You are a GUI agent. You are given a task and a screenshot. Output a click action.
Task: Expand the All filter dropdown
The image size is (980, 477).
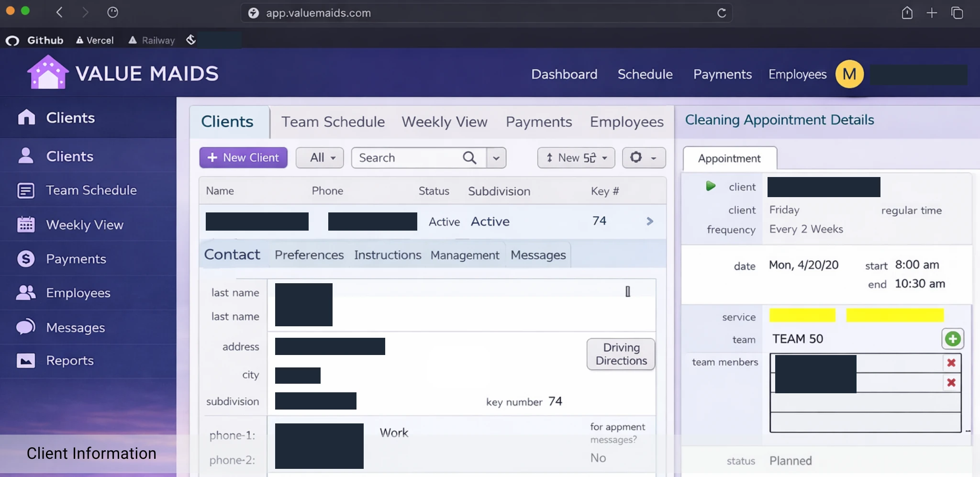pyautogui.click(x=320, y=157)
